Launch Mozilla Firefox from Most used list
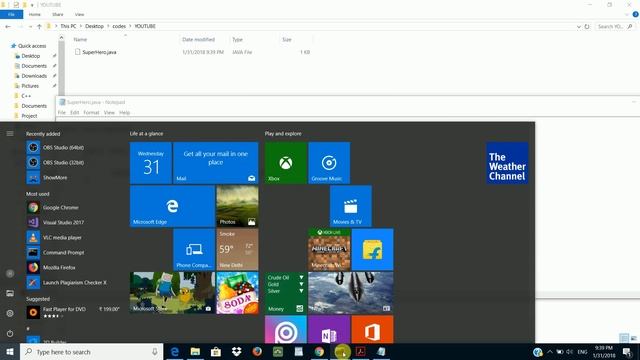 (51, 267)
